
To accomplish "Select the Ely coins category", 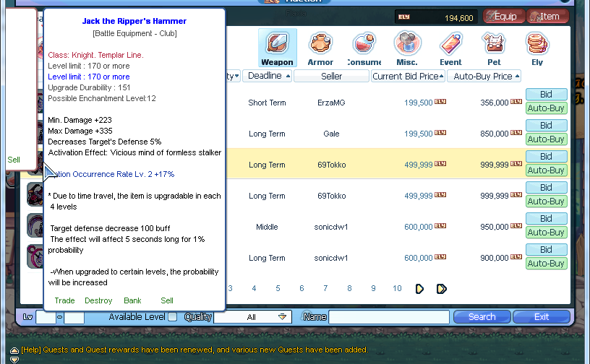I will pyautogui.click(x=537, y=48).
